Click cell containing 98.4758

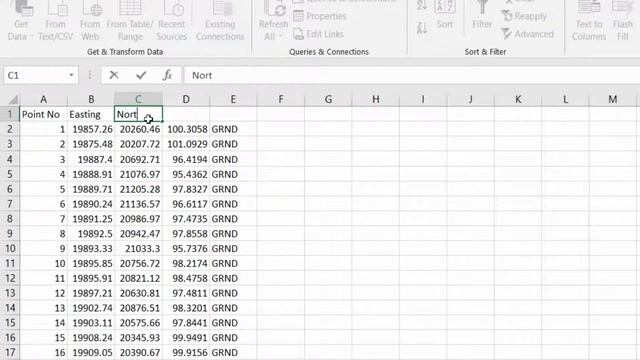[x=186, y=278]
